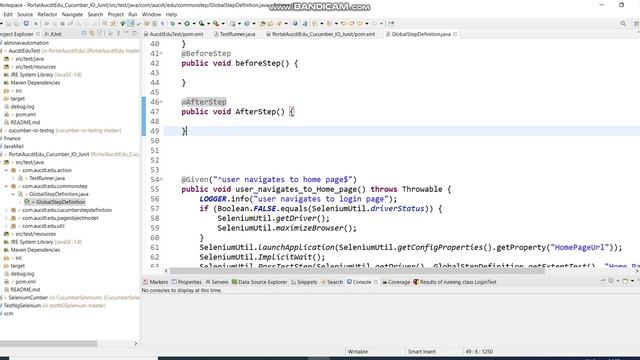Click the Open Perspective icon
Image resolution: width=640 pixels, height=360 pixels.
point(636,24)
